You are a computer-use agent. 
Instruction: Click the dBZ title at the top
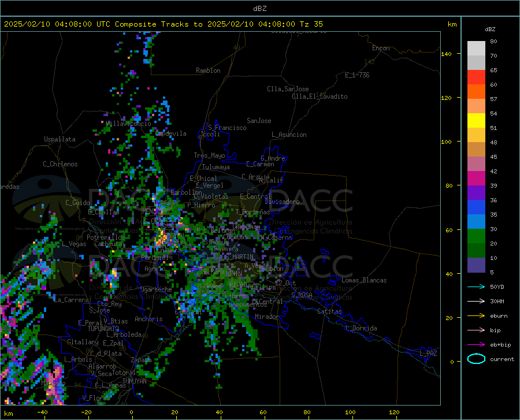coord(259,9)
